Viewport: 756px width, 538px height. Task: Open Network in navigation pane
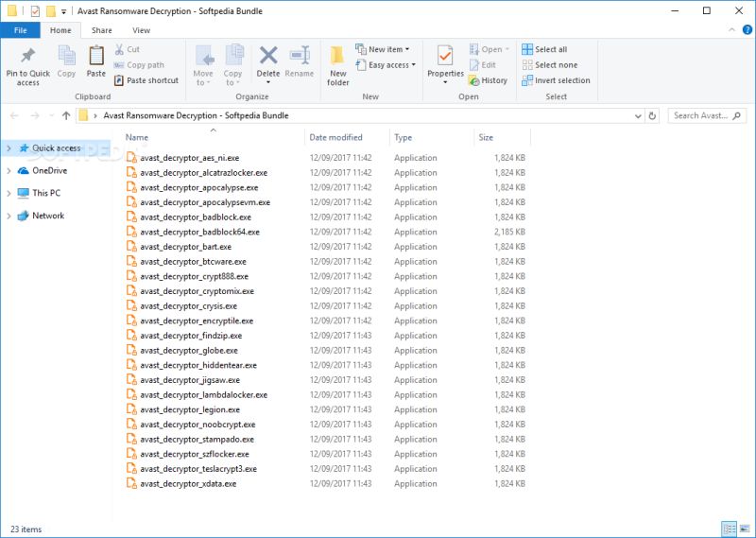[x=41, y=216]
